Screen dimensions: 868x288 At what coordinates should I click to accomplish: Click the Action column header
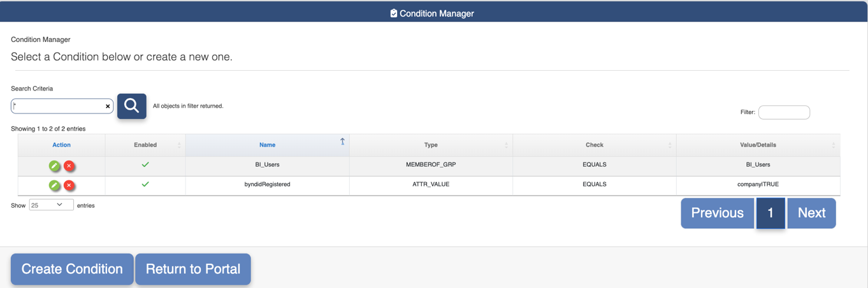point(61,145)
